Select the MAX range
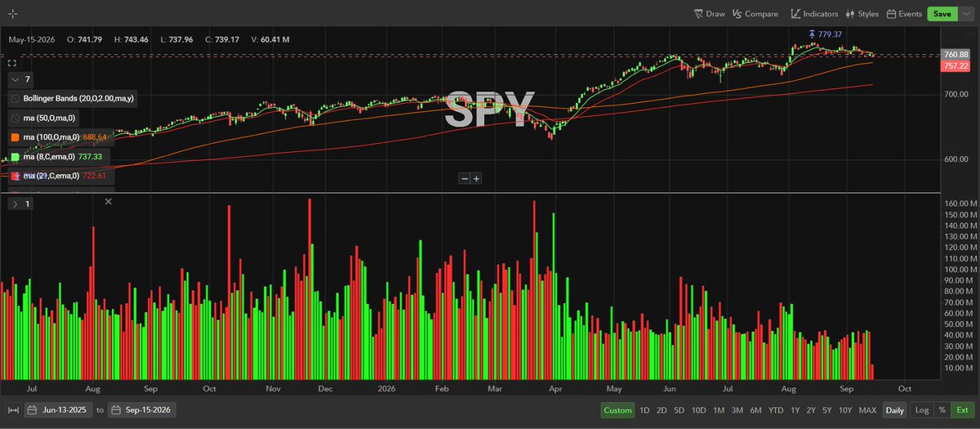Image resolution: width=980 pixels, height=429 pixels. pos(867,410)
